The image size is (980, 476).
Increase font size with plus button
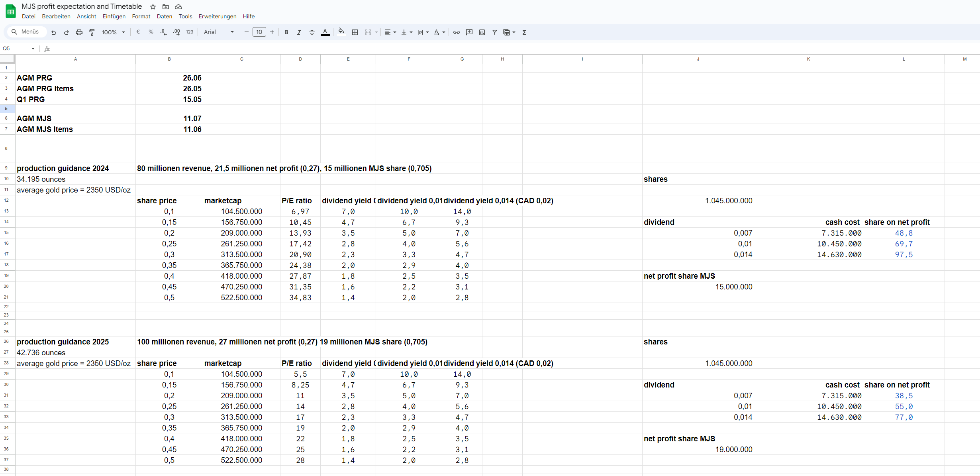272,32
